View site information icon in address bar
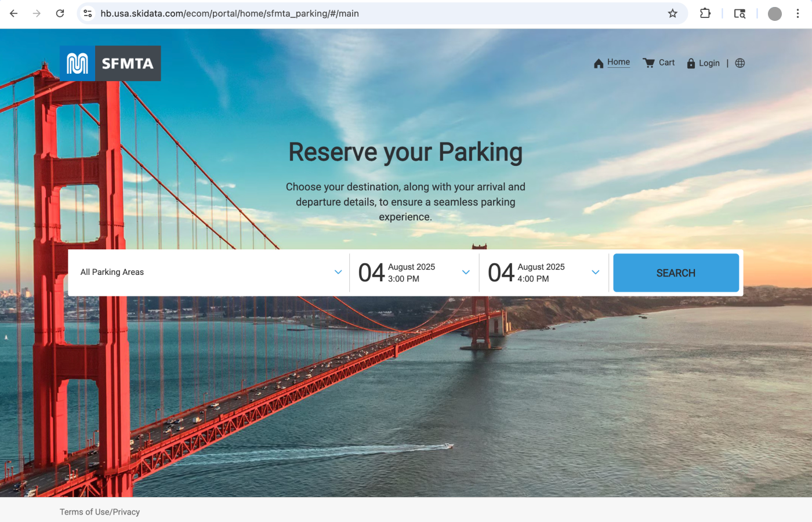812x522 pixels. point(88,13)
